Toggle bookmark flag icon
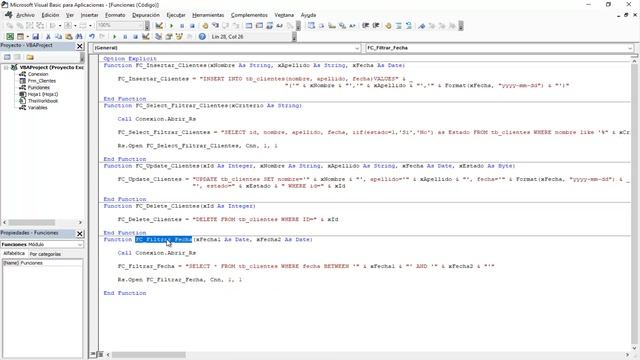The height and width of the screenshot is (360, 640). 422,26
